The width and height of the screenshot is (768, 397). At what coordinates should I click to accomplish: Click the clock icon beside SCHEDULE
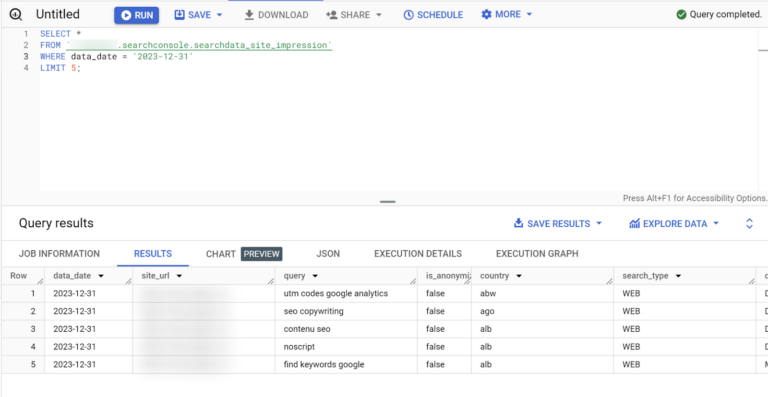point(408,15)
